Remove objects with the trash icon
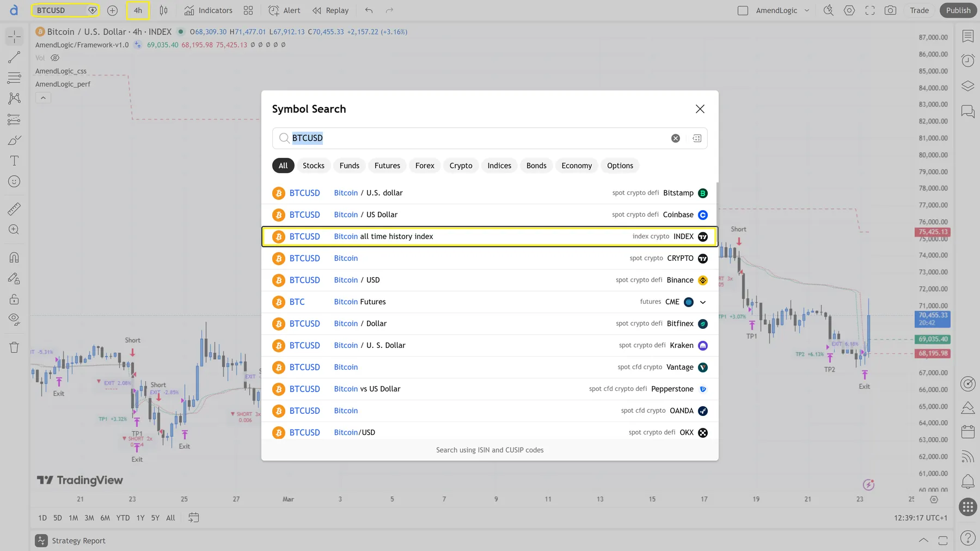Screen dimensions: 980x551 click(14, 347)
